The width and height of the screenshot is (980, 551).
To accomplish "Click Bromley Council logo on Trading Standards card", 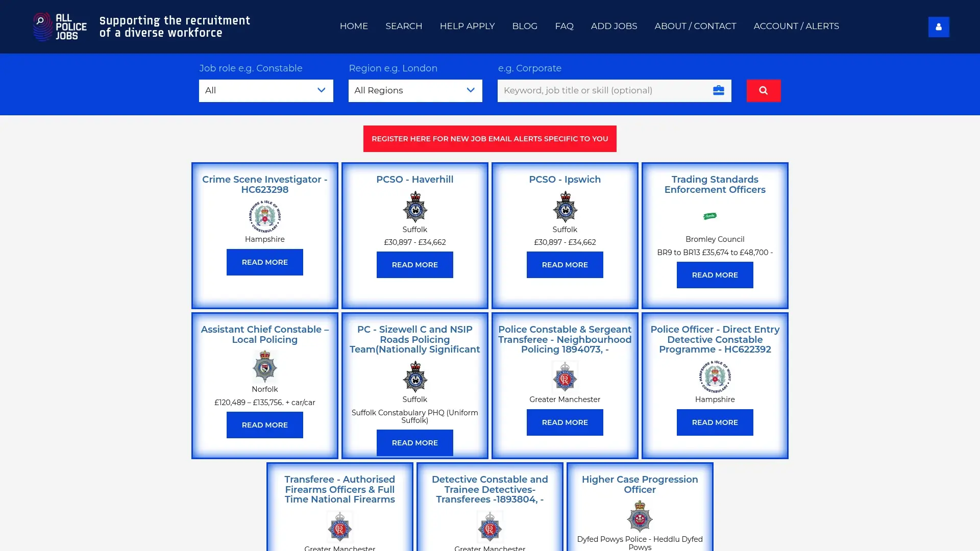I will pyautogui.click(x=710, y=216).
